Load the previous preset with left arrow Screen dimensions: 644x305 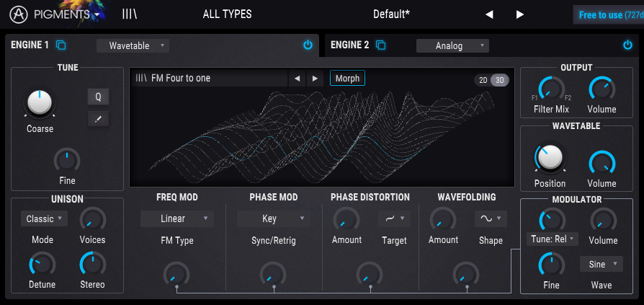point(488,15)
